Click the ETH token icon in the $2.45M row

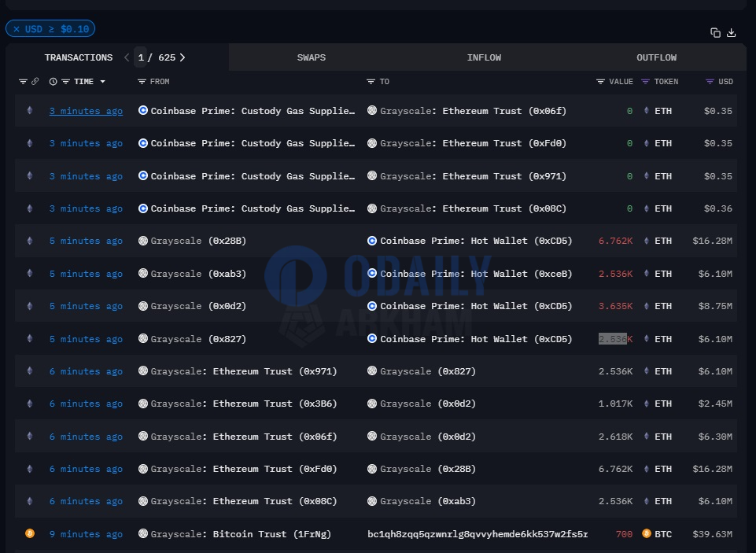click(x=647, y=403)
